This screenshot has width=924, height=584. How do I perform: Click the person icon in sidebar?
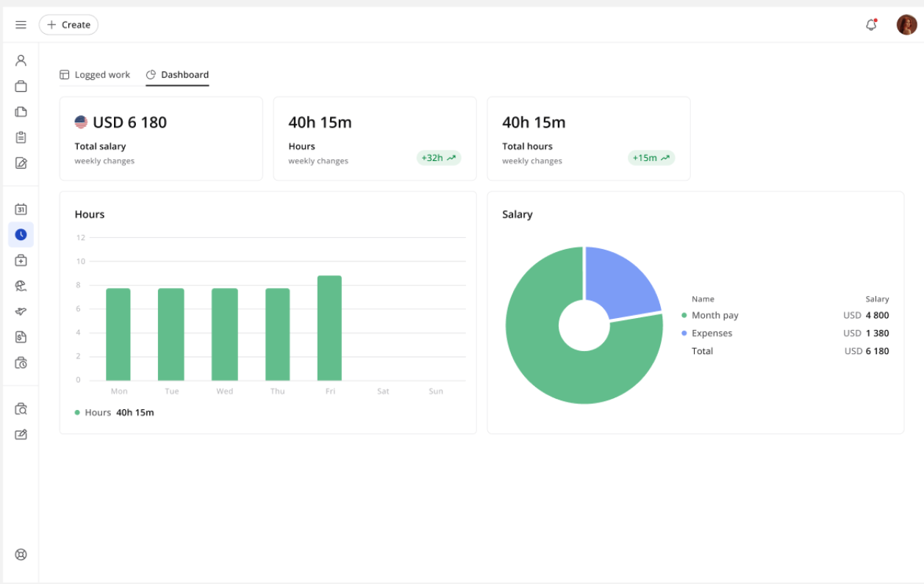tap(21, 60)
